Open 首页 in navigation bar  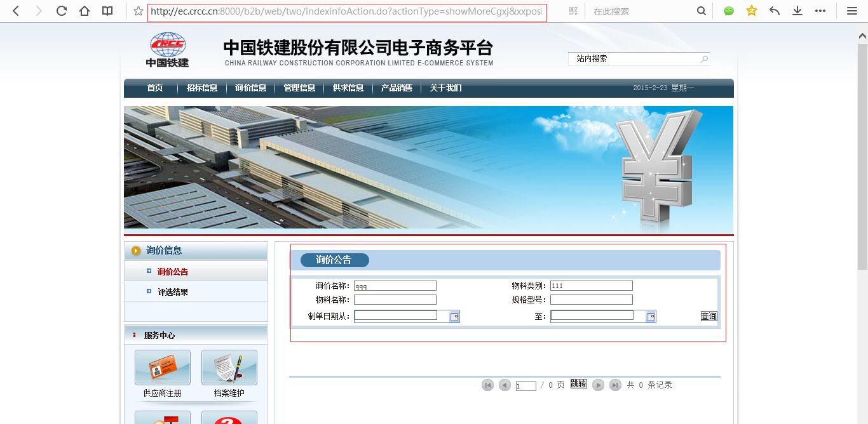coord(155,88)
